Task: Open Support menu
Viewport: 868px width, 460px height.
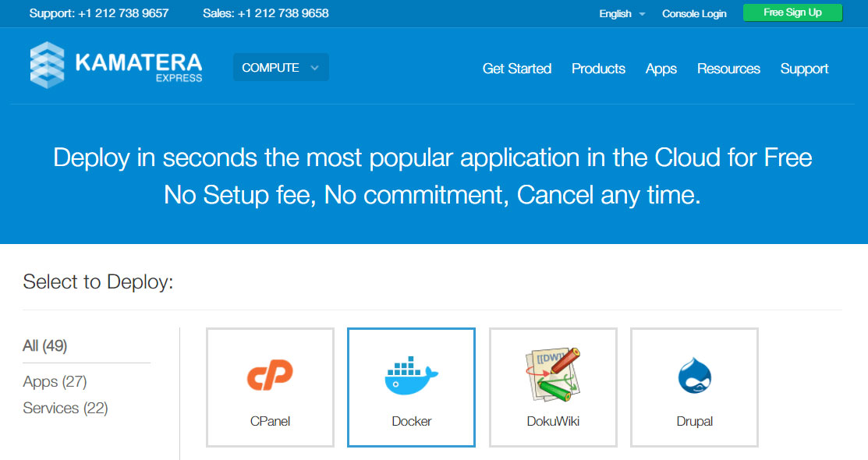Action: tap(804, 69)
